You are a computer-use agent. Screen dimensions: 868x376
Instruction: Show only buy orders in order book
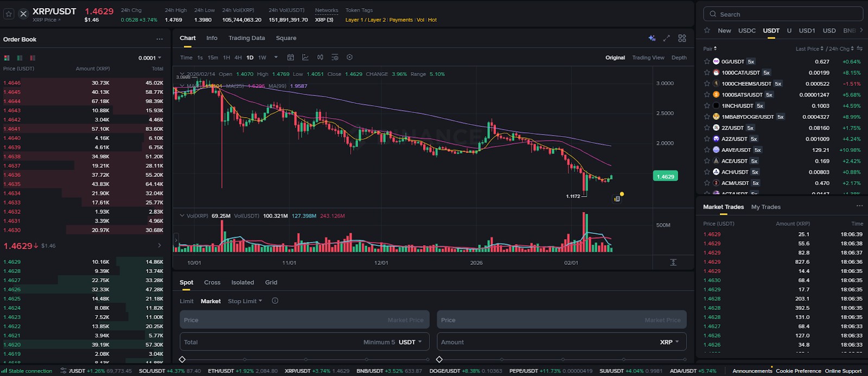coord(20,58)
